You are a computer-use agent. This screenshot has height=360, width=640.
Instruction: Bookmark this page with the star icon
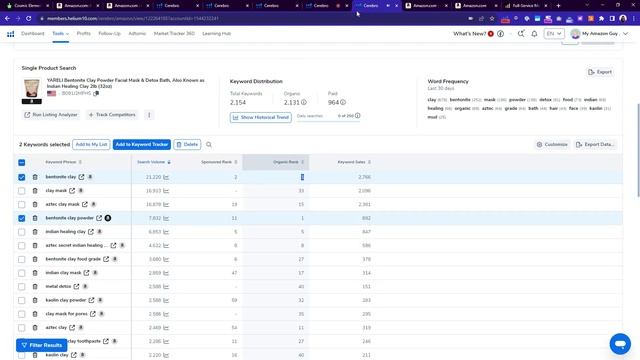pyautogui.click(x=492, y=18)
